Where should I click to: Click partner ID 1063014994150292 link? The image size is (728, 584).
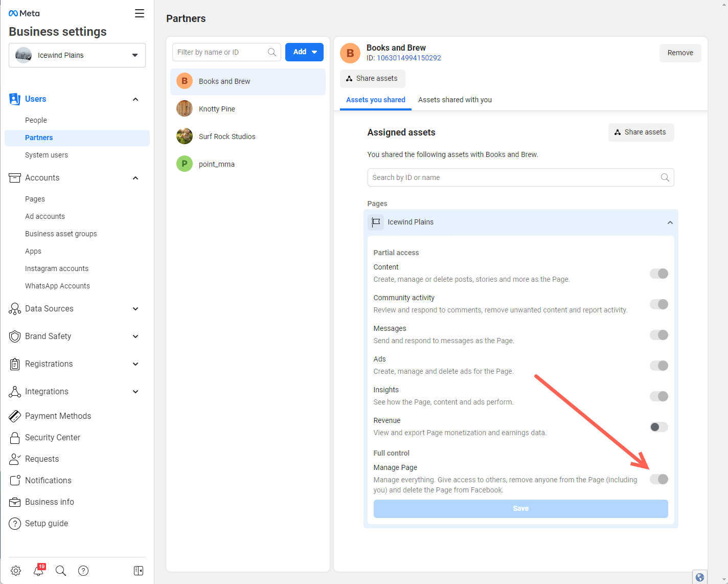pyautogui.click(x=409, y=58)
